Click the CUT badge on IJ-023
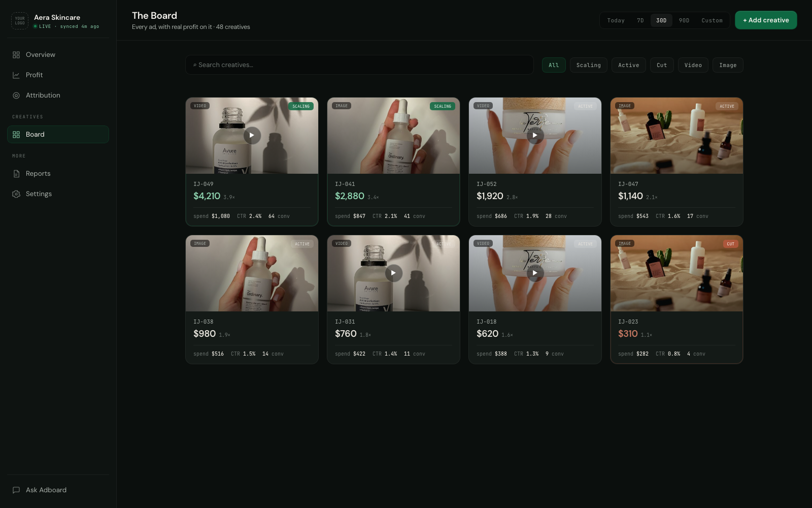The height and width of the screenshot is (508, 812). [730, 244]
